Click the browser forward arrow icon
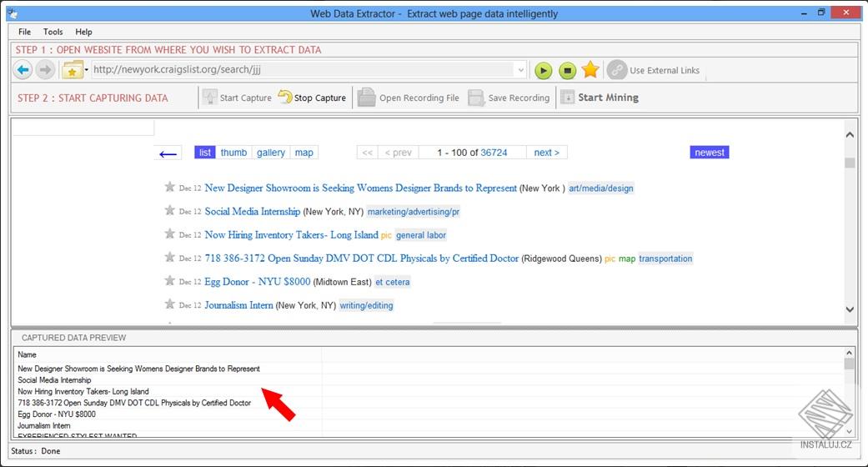868x467 pixels. pyautogui.click(x=45, y=70)
